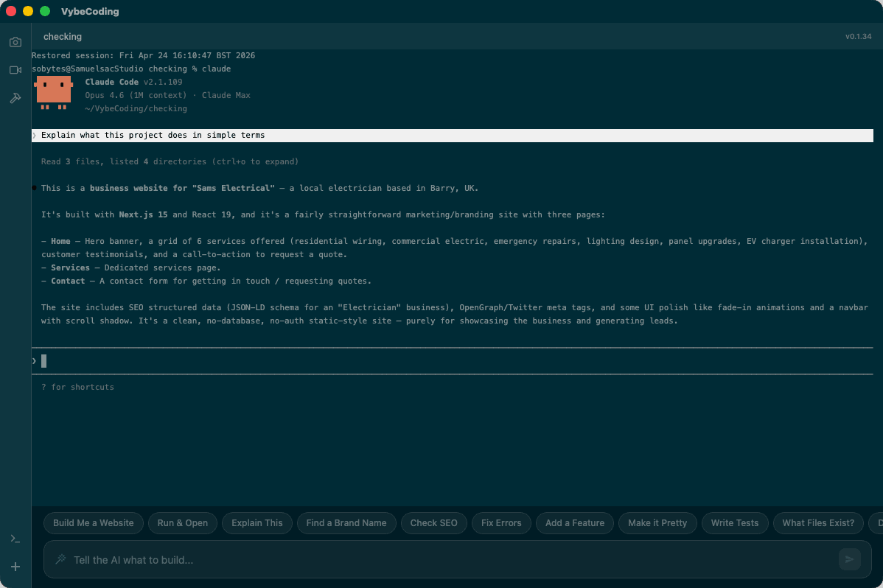
Task: Focus the Tell the AI what to build field
Action: tap(457, 559)
